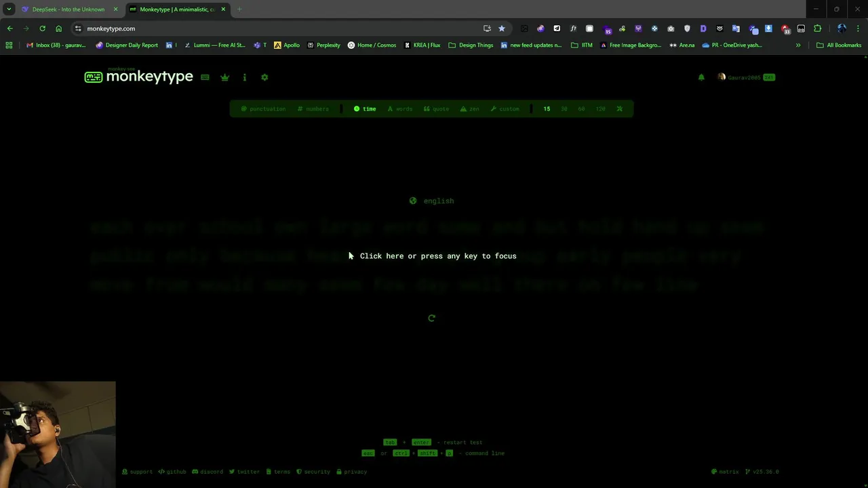Open the terms footer link
The height and width of the screenshot is (488, 868).
pyautogui.click(x=278, y=472)
